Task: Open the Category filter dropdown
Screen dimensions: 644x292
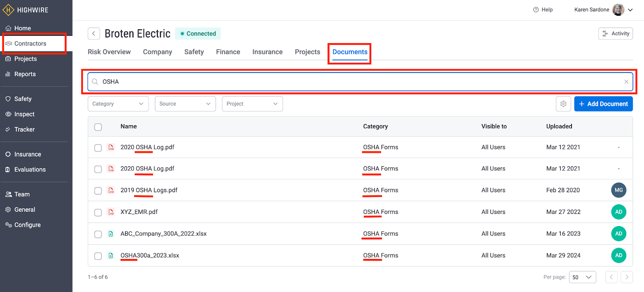Action: (x=118, y=104)
